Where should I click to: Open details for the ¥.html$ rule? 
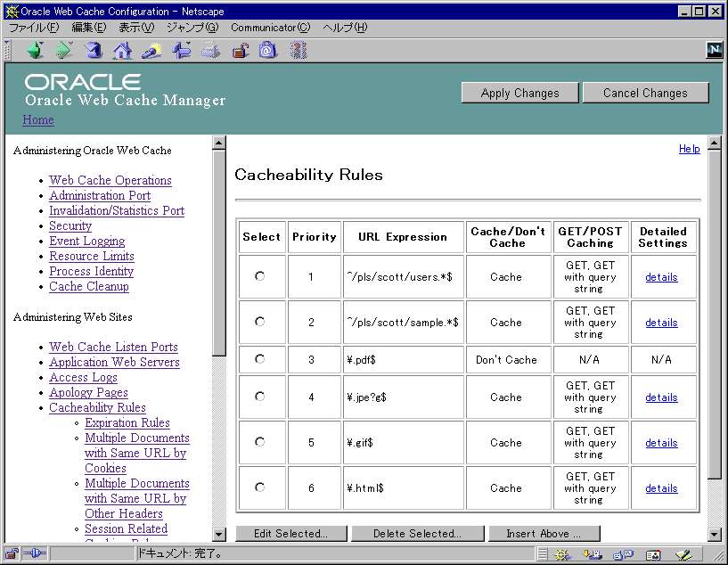(661, 488)
